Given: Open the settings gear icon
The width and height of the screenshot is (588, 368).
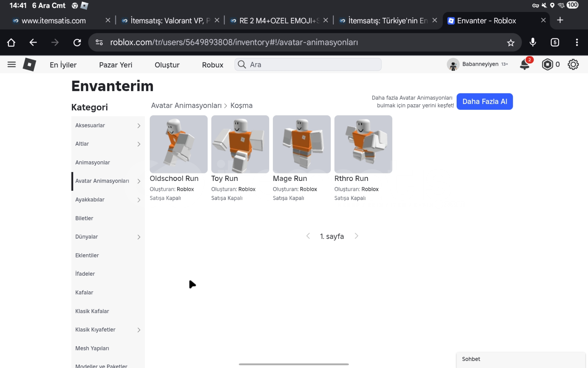Looking at the screenshot, I should point(573,64).
